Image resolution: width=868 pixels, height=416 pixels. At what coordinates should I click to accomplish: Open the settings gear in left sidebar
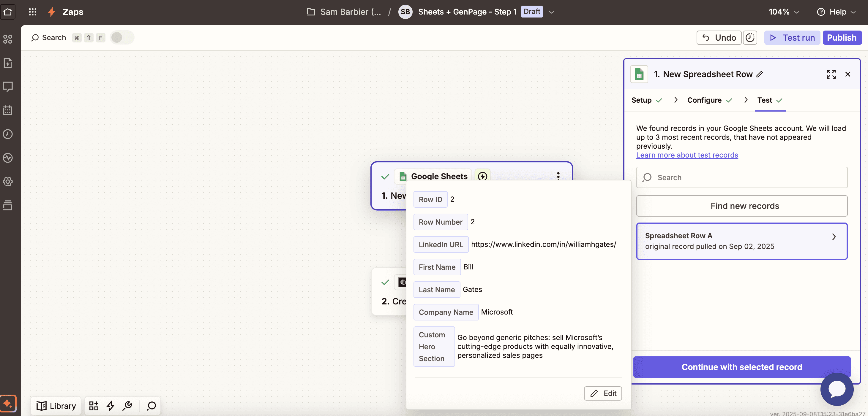click(x=8, y=181)
